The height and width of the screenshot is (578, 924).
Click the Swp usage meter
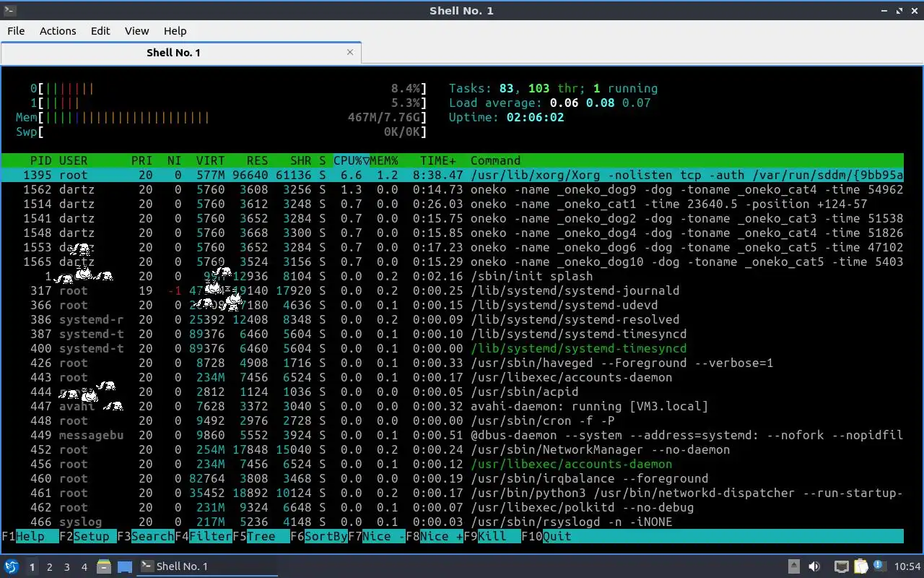(222, 131)
